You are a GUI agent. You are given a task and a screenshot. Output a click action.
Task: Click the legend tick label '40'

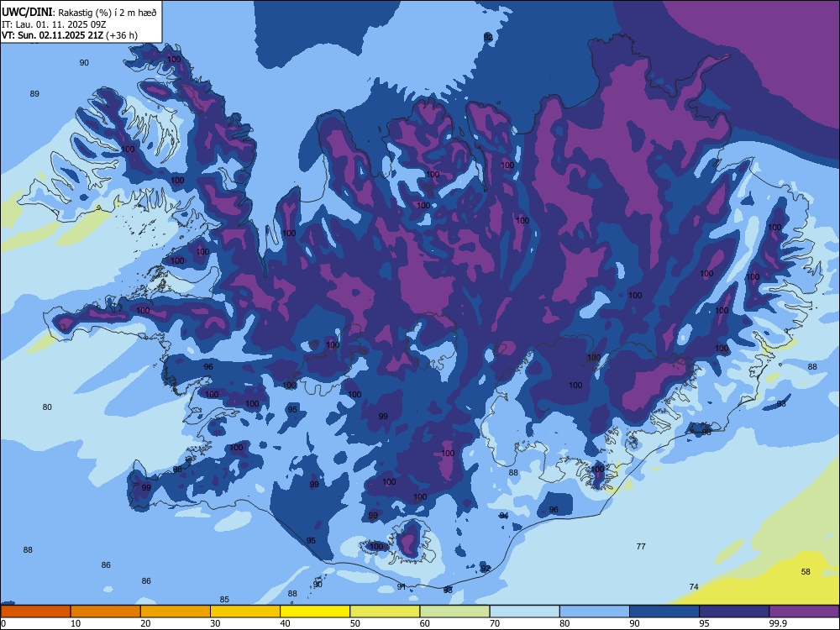pyautogui.click(x=285, y=623)
